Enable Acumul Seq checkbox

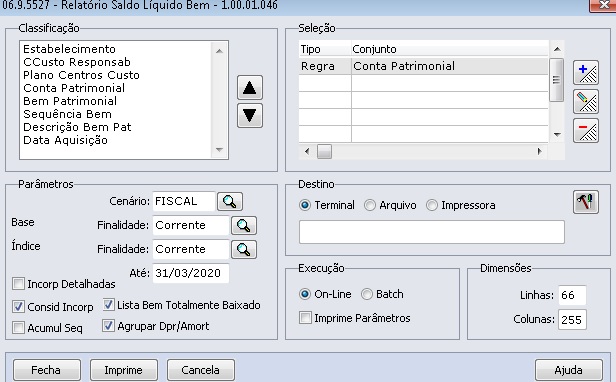click(18, 327)
